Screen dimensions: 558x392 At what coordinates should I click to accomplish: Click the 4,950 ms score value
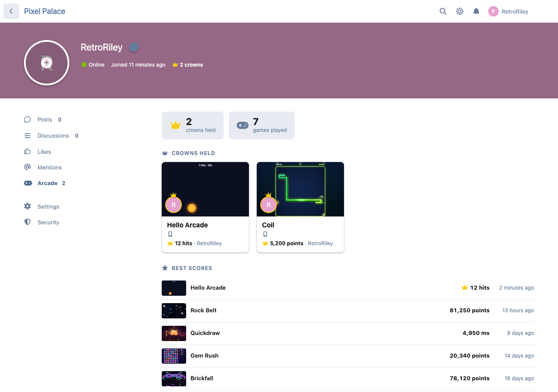point(476,333)
